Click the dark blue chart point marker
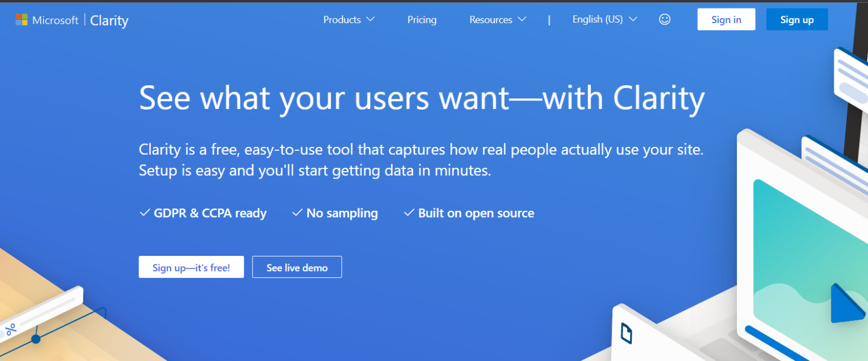This screenshot has width=868, height=361. click(x=36, y=339)
